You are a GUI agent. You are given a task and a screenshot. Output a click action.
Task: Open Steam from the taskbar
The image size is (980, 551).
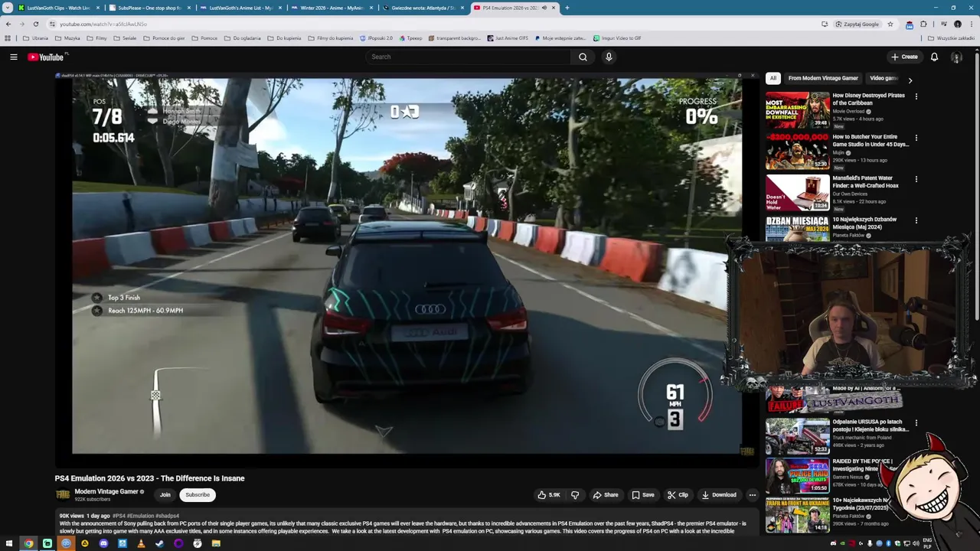[x=159, y=543]
